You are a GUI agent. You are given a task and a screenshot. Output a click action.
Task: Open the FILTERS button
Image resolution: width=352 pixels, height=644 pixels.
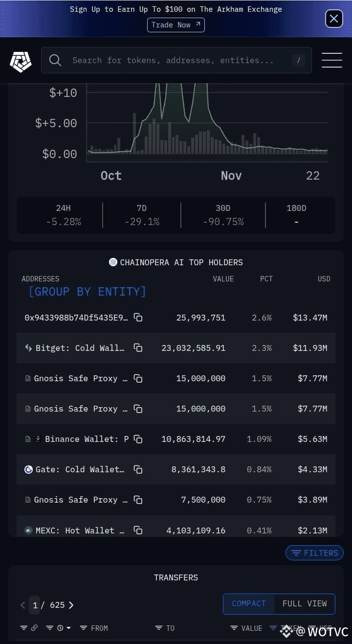(315, 553)
